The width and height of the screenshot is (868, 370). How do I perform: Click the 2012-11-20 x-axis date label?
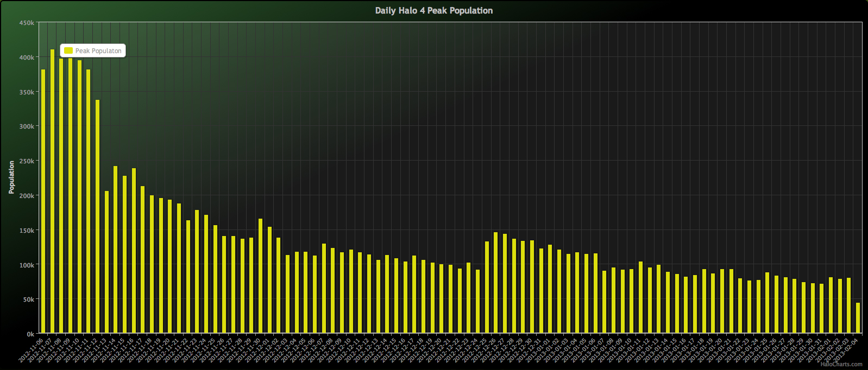click(158, 350)
